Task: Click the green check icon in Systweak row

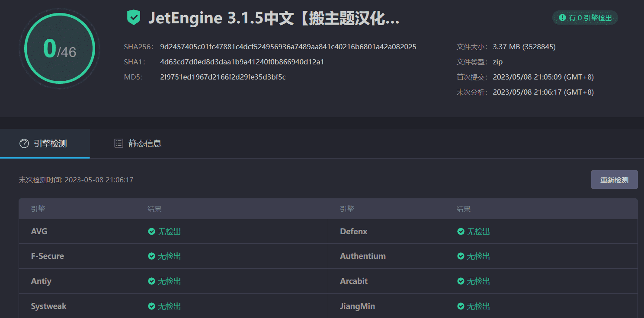Action: tap(151, 306)
